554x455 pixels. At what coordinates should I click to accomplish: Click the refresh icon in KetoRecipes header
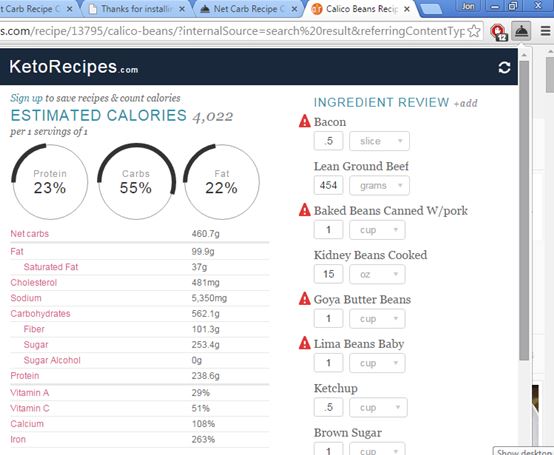(504, 67)
